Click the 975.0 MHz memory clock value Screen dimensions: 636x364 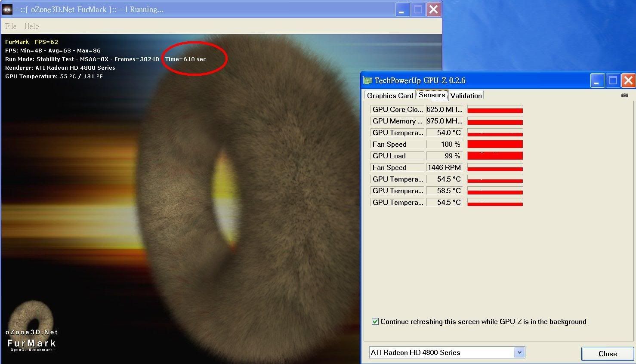tap(445, 121)
